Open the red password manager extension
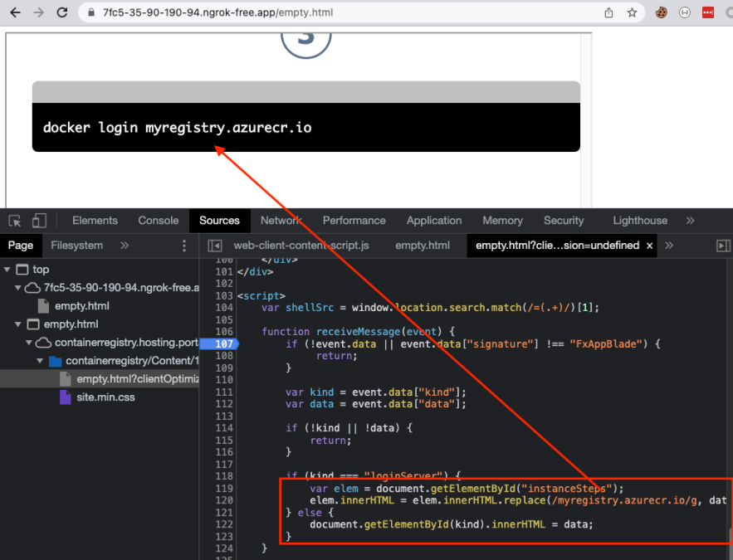Viewport: 733px width, 560px height. (708, 12)
